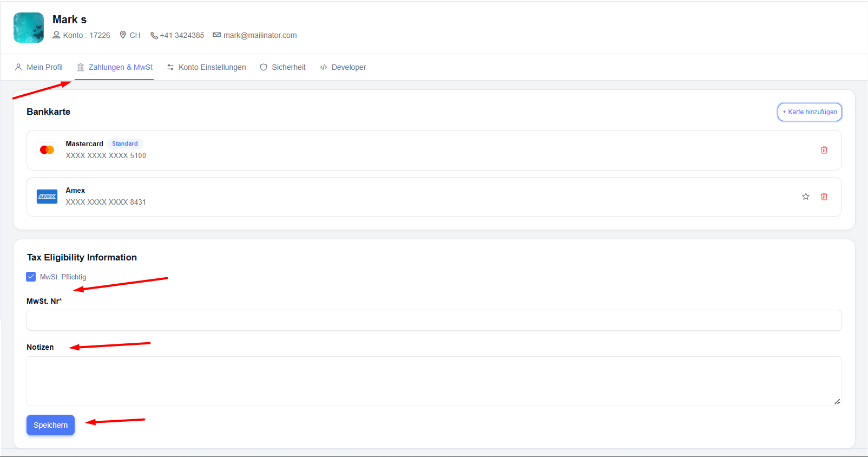Uncheck the MwSt. Pflichtig checkbox
The image size is (868, 457).
[x=31, y=277]
